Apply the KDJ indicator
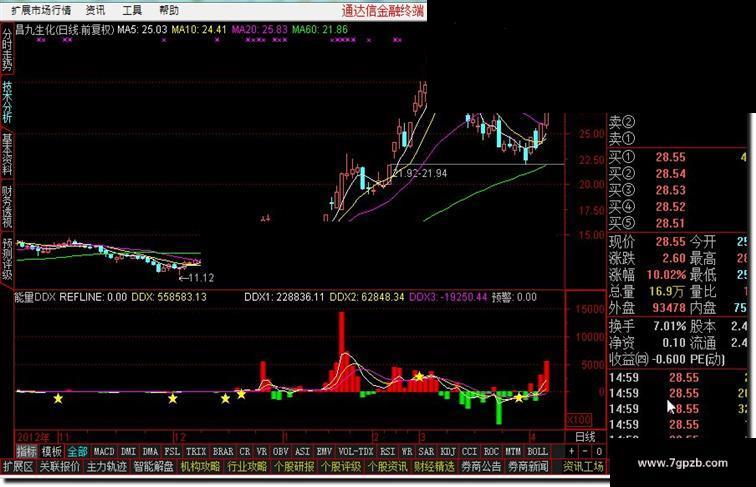The height and width of the screenshot is (487, 756). pos(448,452)
